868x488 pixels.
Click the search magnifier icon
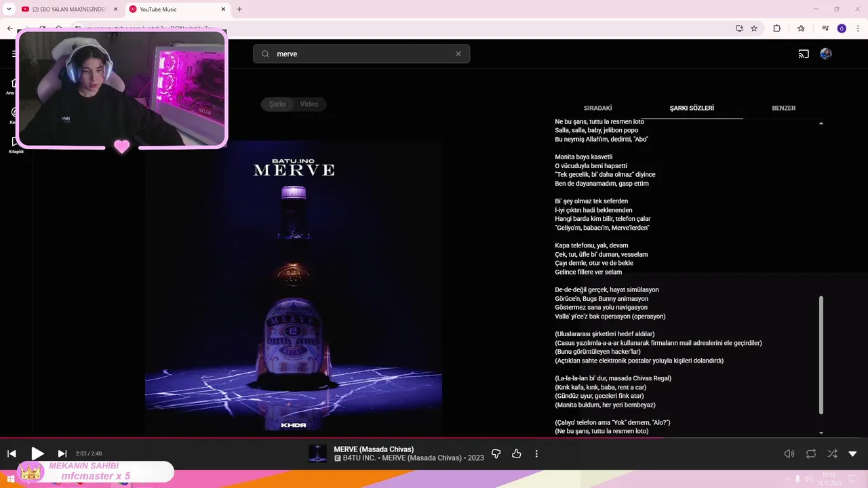tap(265, 54)
